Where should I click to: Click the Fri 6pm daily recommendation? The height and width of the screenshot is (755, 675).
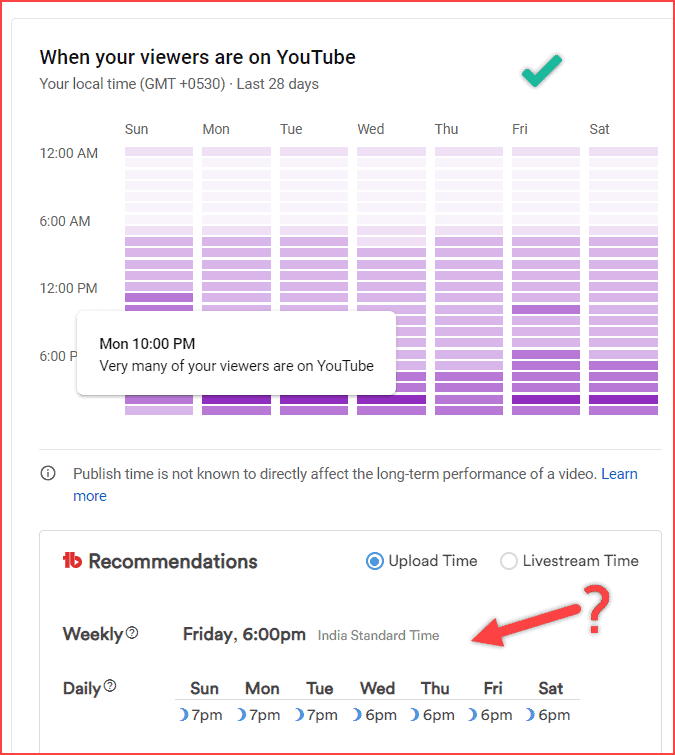coord(490,715)
